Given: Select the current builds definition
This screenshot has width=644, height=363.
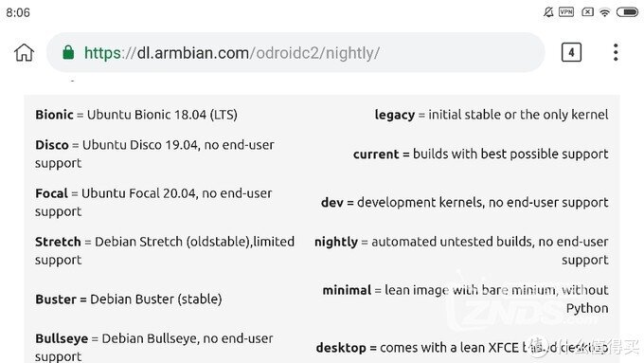Looking at the screenshot, I should [x=480, y=154].
